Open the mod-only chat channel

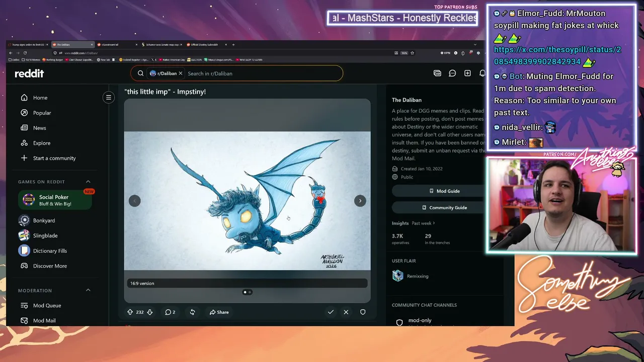click(420, 320)
